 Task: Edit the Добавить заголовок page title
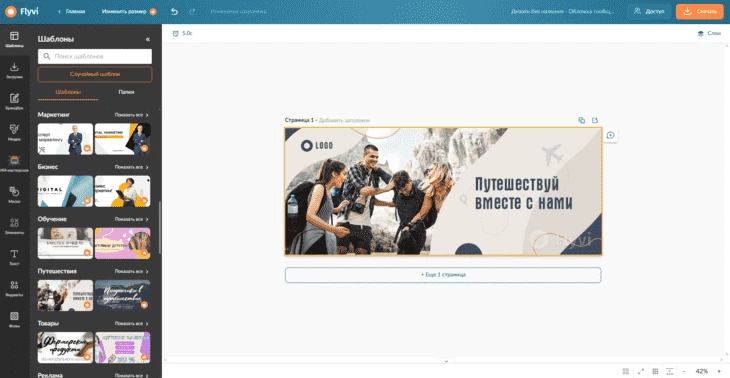(344, 120)
